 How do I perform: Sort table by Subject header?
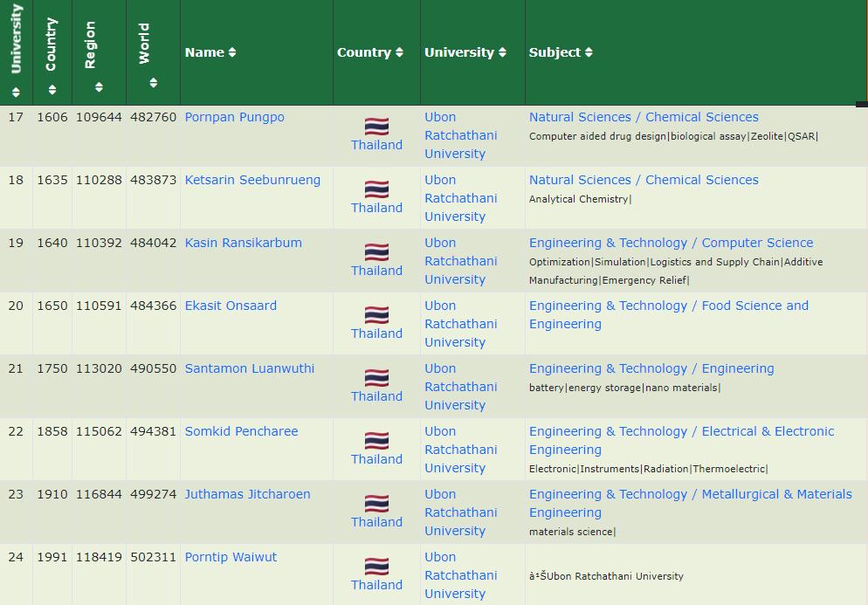pos(561,52)
